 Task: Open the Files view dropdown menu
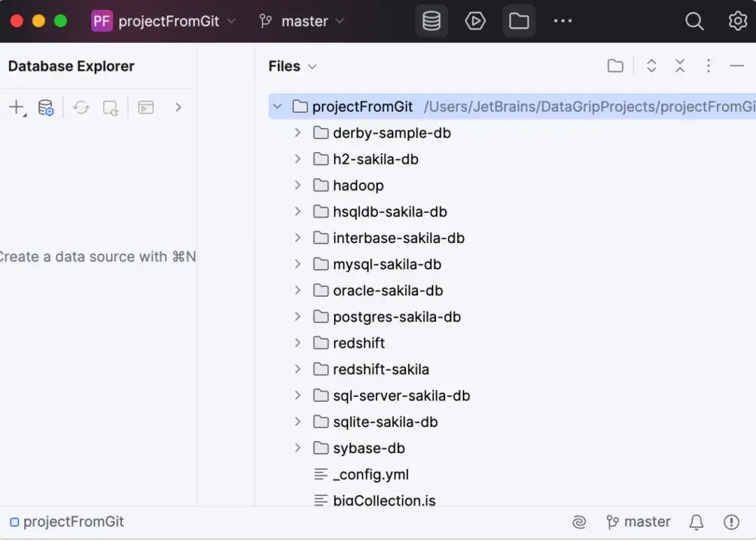293,66
